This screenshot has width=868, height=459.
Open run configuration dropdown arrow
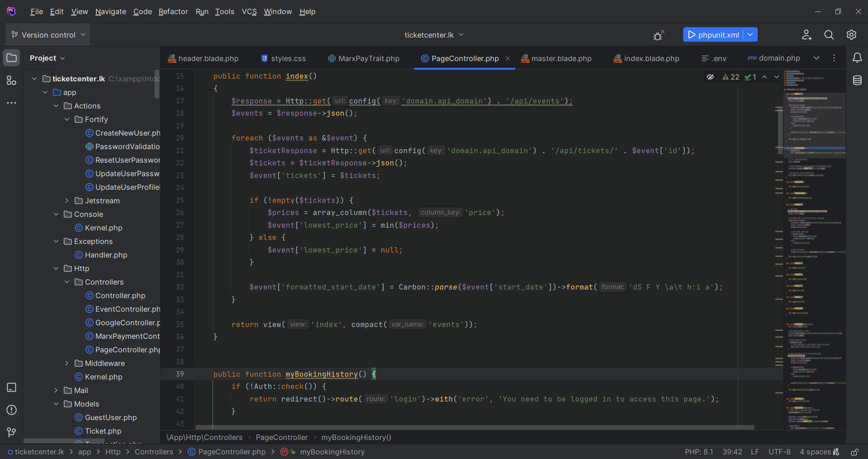click(750, 35)
